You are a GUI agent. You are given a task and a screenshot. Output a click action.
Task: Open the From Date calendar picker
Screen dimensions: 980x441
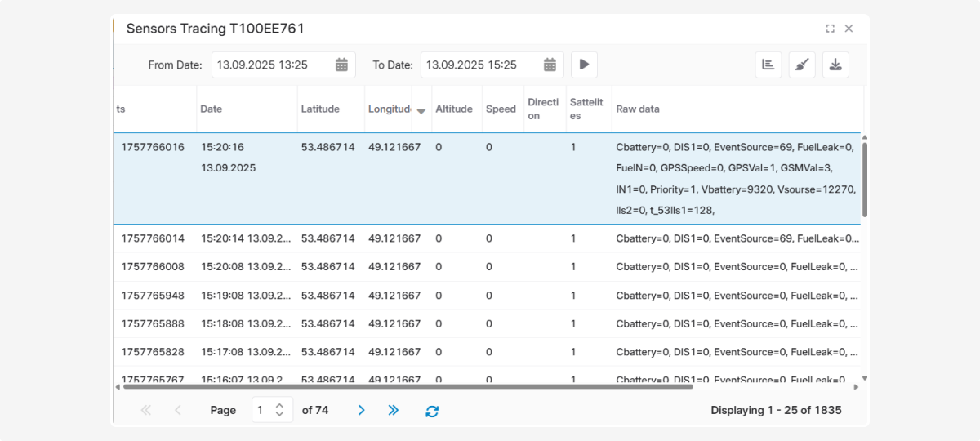point(342,65)
